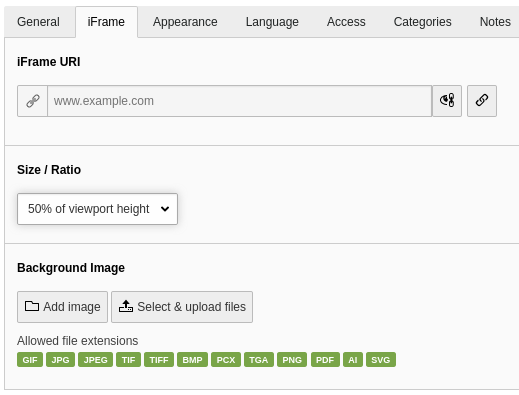Go to the Language tab
Image resolution: width=519 pixels, height=395 pixels.
click(x=272, y=22)
